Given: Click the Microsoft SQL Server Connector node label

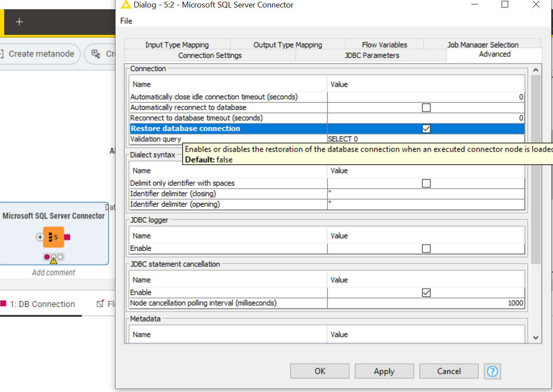Looking at the screenshot, I should pos(54,216).
